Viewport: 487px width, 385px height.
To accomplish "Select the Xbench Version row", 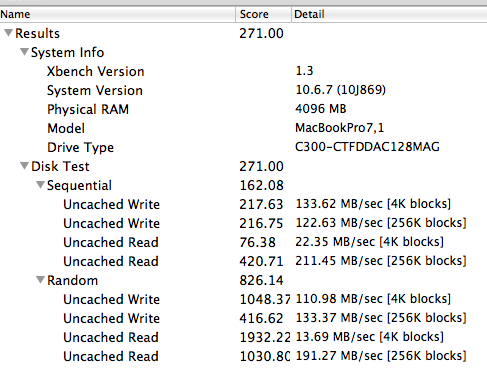I will tap(243, 71).
